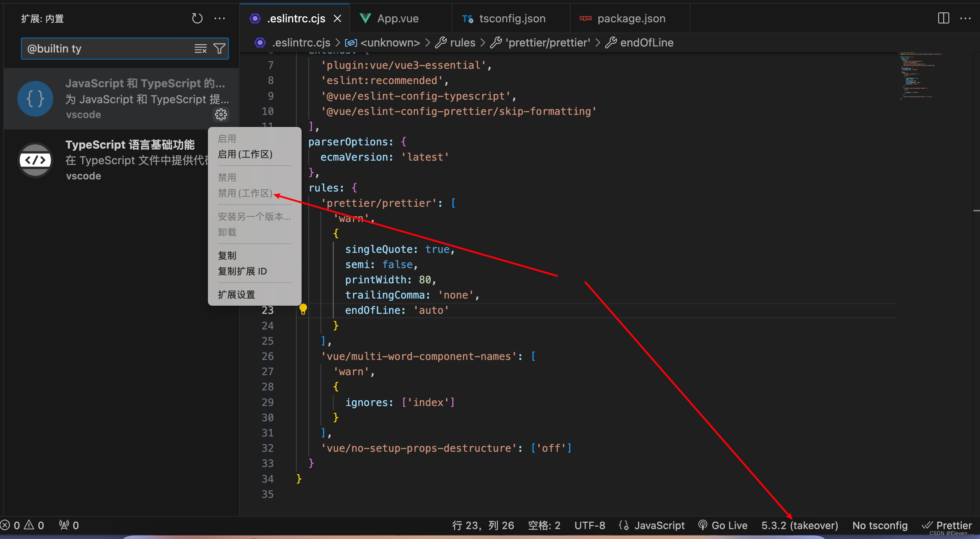Open the 'prettier/prettier' breadcrumb
Viewport: 980px width, 539px height.
click(540, 43)
